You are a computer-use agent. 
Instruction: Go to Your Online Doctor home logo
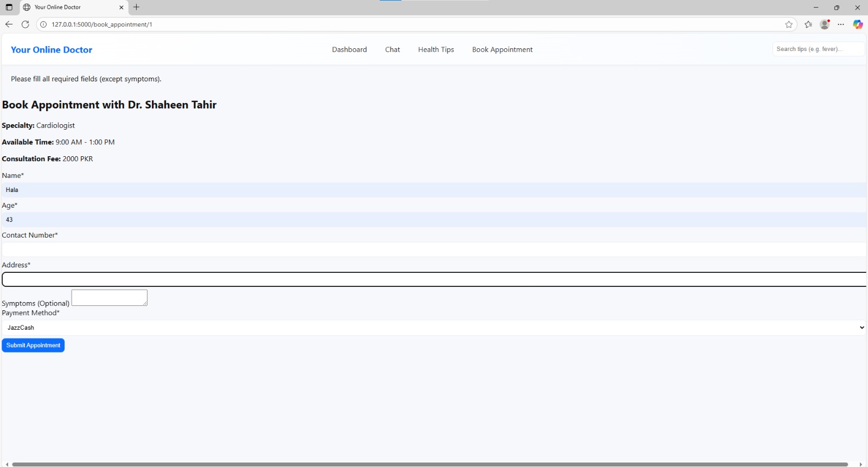(52, 50)
